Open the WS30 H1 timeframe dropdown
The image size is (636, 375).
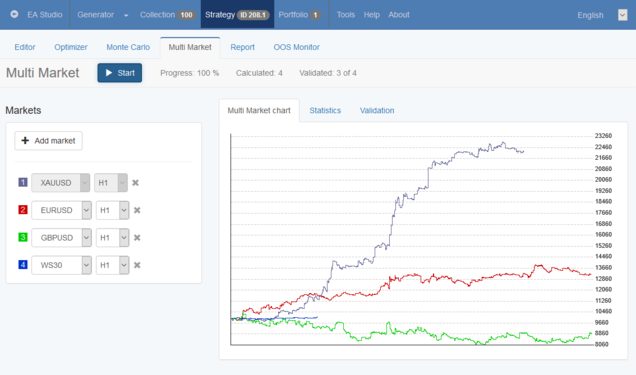tap(112, 265)
